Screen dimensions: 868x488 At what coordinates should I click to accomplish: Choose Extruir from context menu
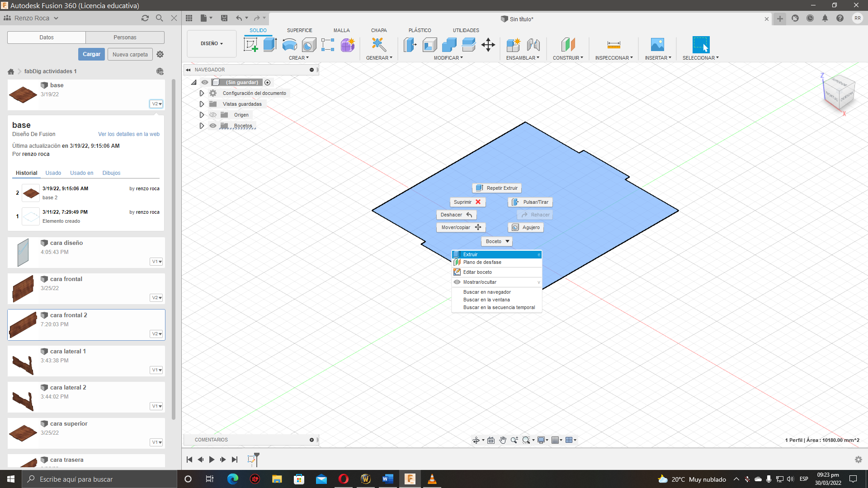(497, 254)
